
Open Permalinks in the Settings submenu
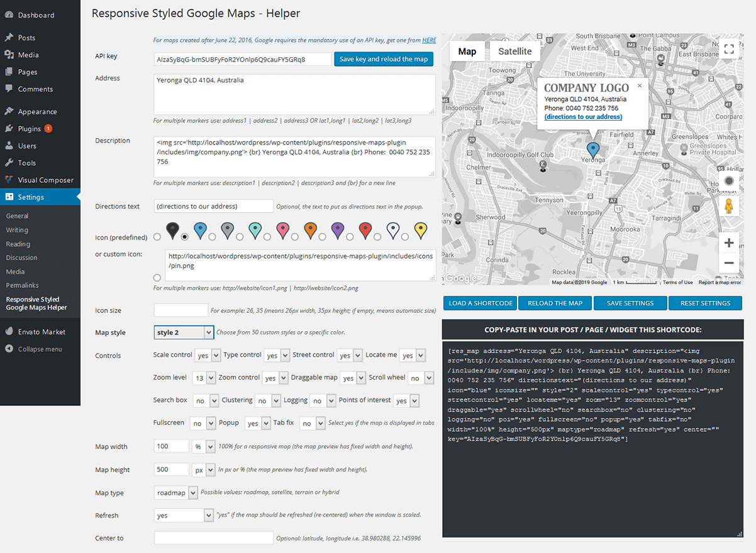tap(21, 285)
